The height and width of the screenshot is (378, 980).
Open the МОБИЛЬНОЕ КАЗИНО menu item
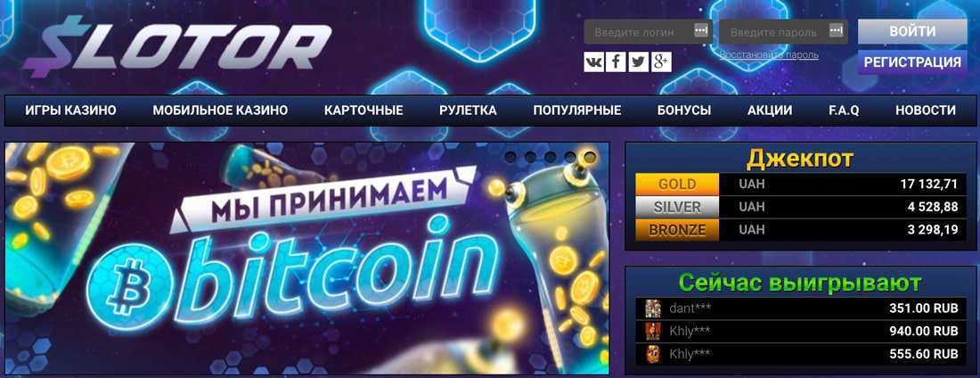(x=220, y=111)
